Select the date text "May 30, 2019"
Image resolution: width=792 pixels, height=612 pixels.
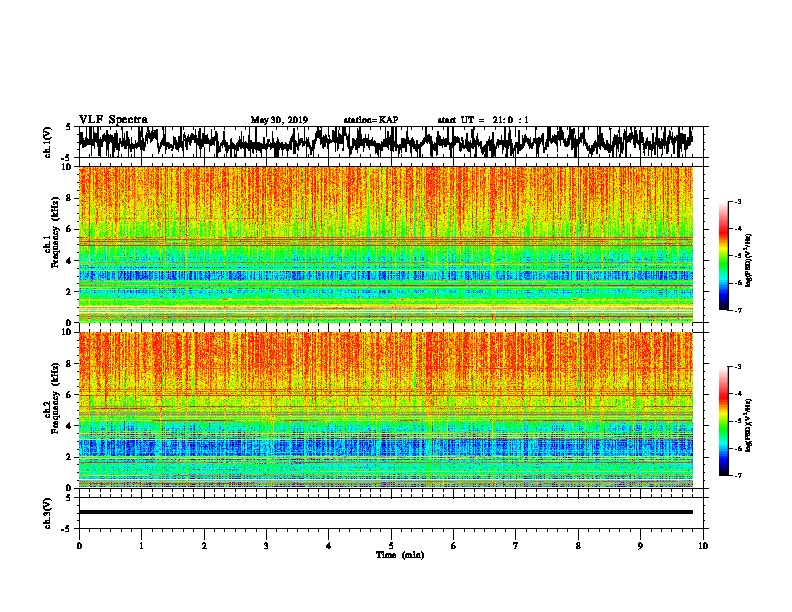coord(279,120)
